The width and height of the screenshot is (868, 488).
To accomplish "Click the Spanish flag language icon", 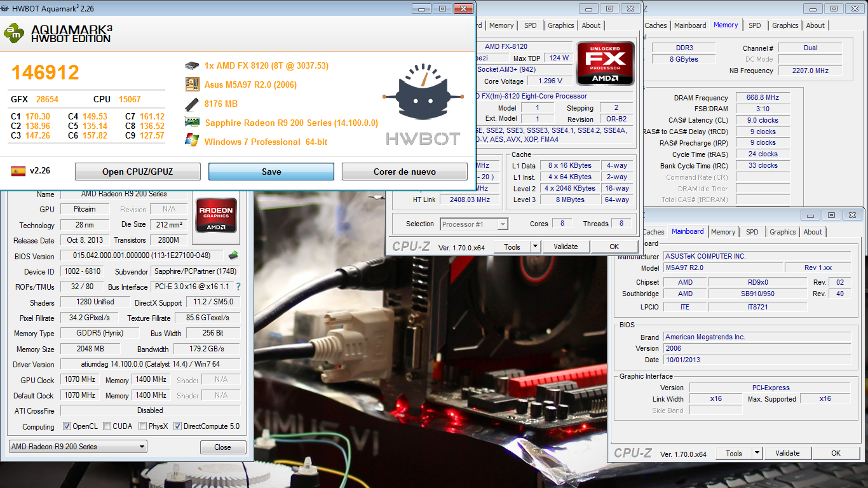I will click(x=18, y=171).
